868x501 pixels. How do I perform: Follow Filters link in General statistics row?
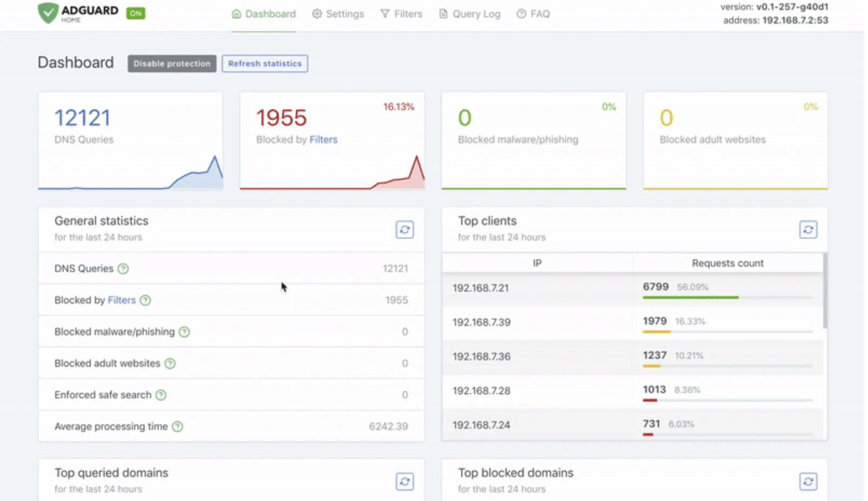[x=122, y=300]
